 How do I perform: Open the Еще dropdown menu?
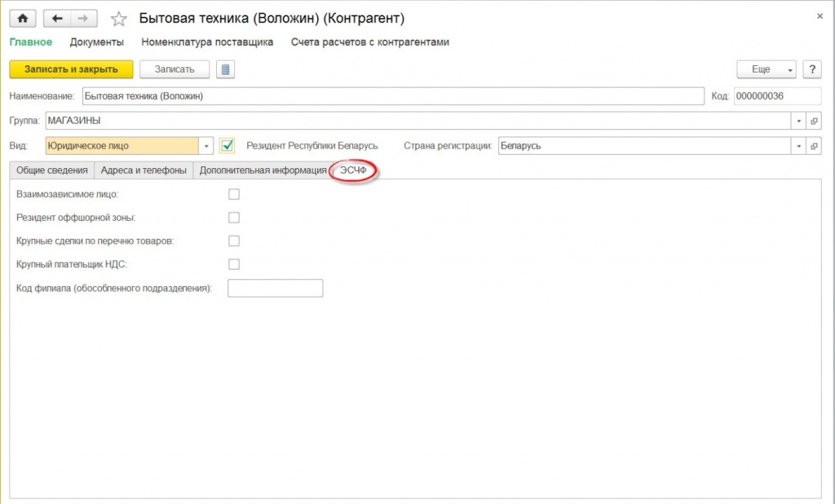coord(766,69)
